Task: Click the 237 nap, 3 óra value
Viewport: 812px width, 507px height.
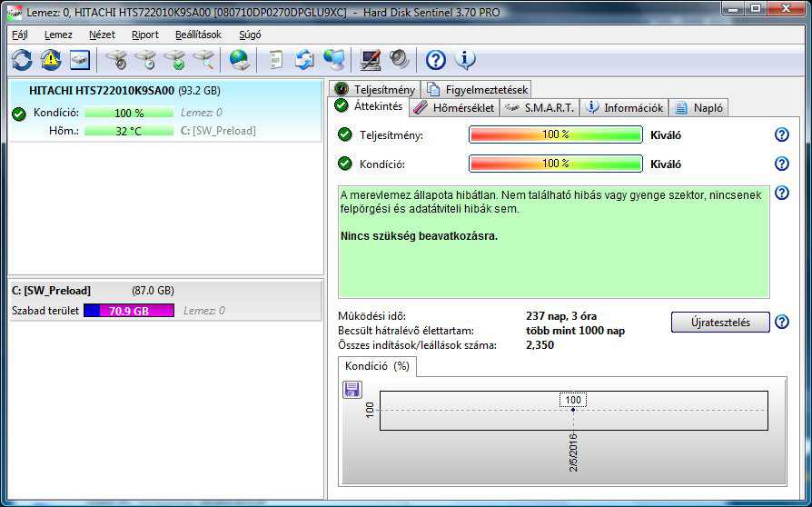Action: pos(561,316)
